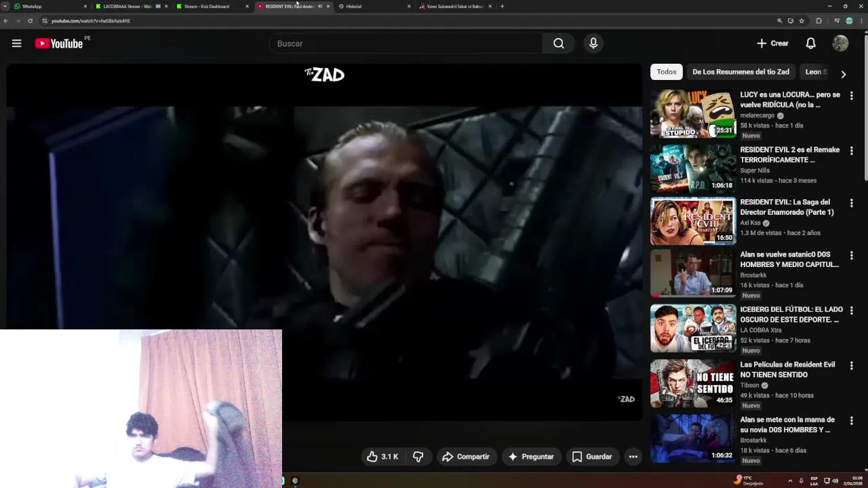Start voice search with the microphone
Image resolution: width=868 pixels, height=488 pixels.
click(593, 43)
